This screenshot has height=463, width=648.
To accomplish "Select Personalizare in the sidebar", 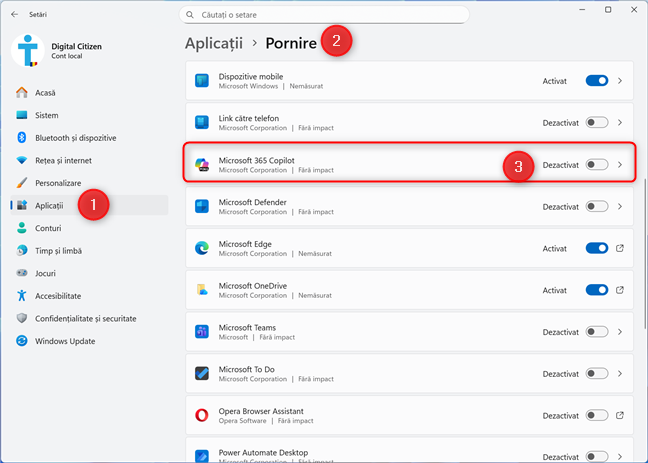I will click(89, 183).
